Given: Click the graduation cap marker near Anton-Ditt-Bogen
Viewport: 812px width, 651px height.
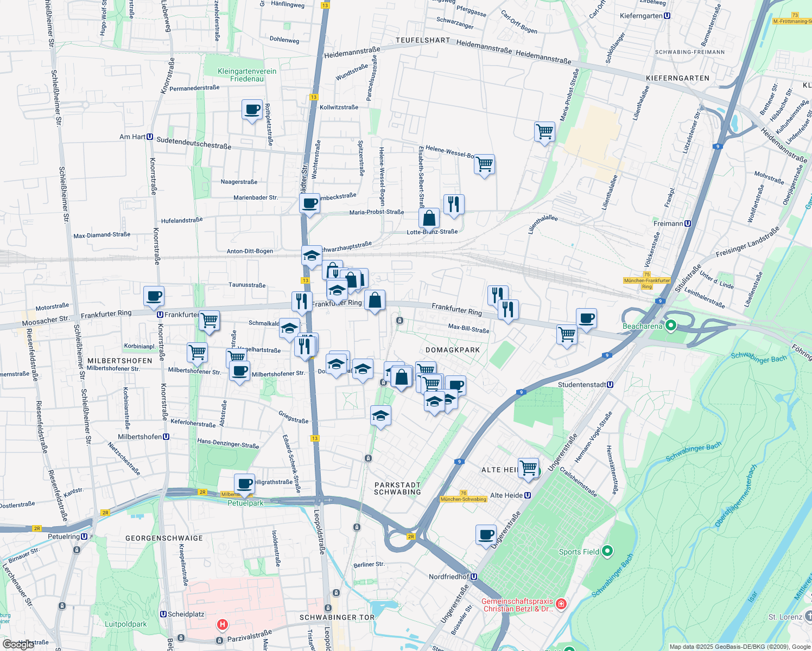Looking at the screenshot, I should (311, 256).
